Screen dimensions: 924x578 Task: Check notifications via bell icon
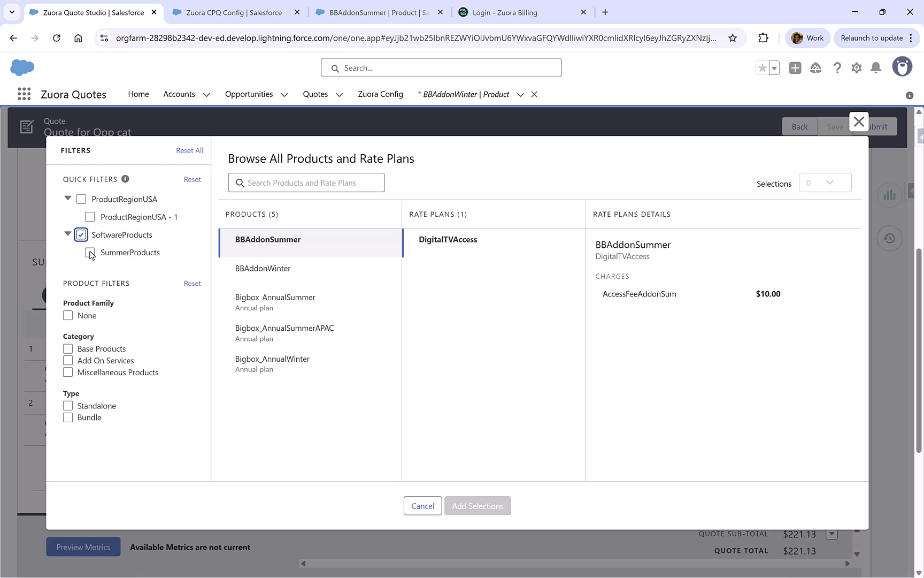click(875, 68)
